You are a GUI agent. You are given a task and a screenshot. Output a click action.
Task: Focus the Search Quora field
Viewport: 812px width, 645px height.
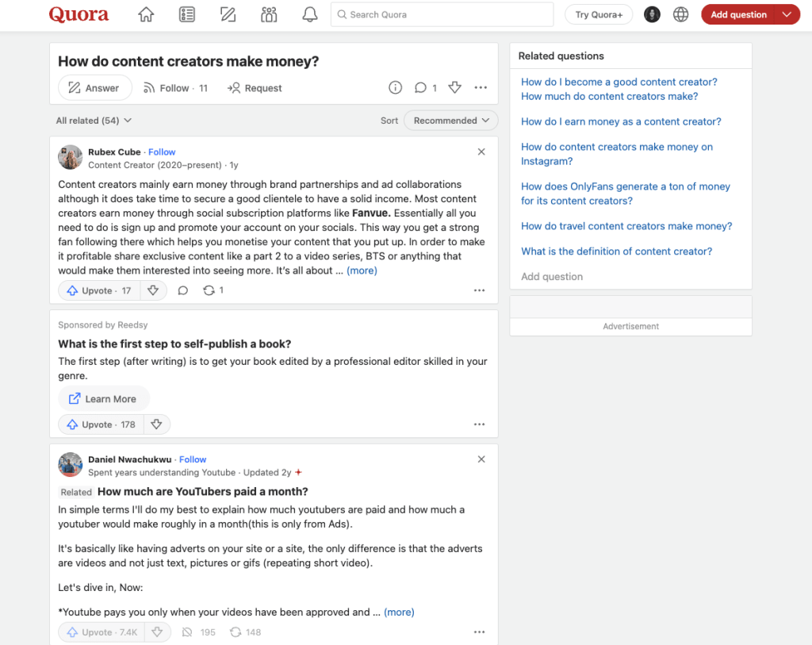(x=442, y=14)
